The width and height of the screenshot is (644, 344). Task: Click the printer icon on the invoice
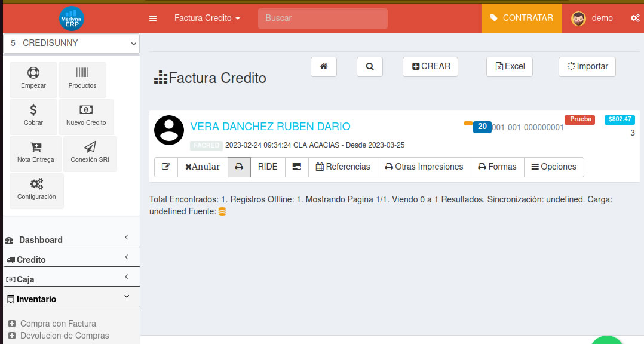[x=239, y=167]
